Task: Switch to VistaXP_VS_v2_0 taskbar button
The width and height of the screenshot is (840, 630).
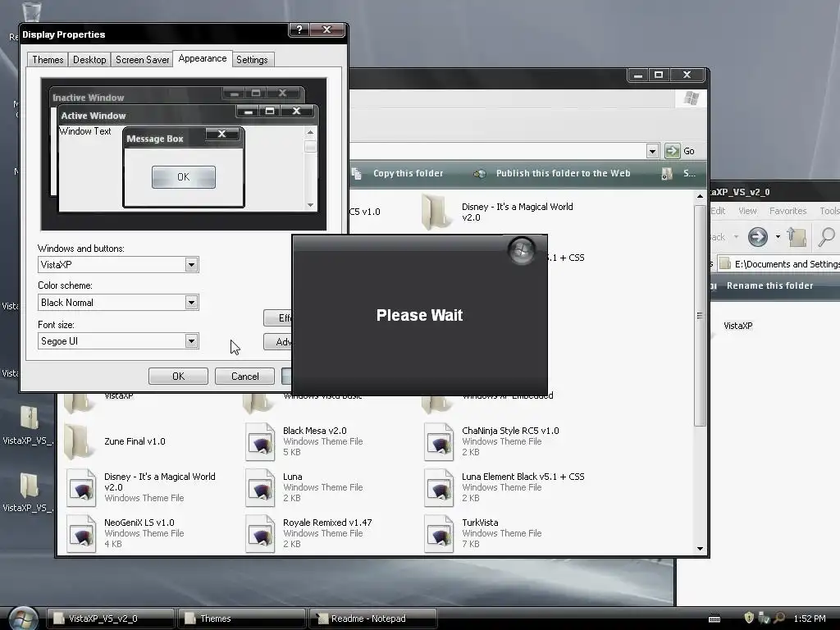Action: pos(111,619)
